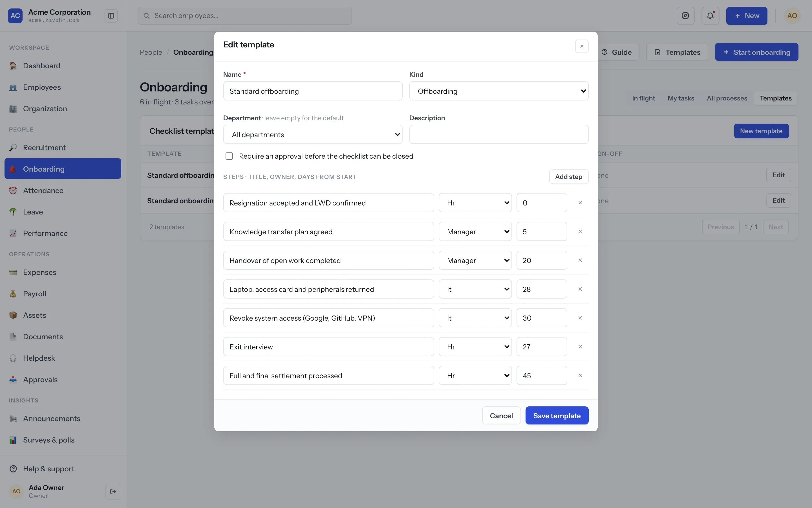This screenshot has height=508, width=812.
Task: Open Payroll in the sidebar
Action: tap(63, 294)
